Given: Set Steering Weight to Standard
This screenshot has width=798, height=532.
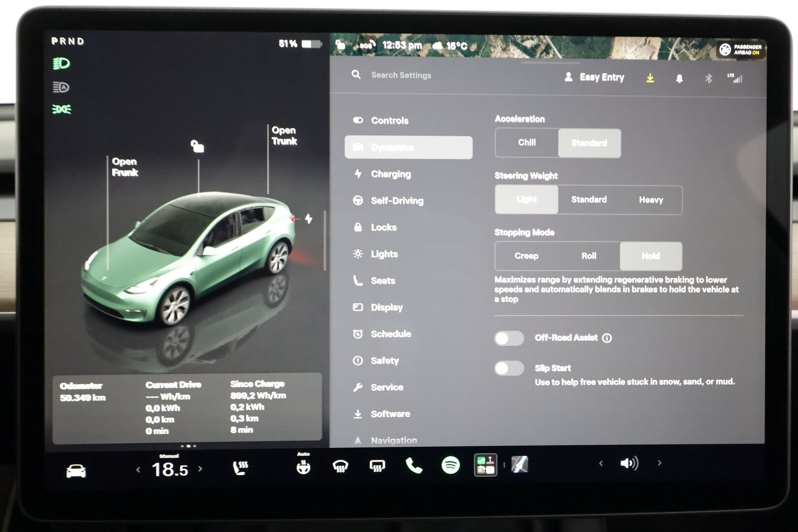Looking at the screenshot, I should click(x=589, y=199).
